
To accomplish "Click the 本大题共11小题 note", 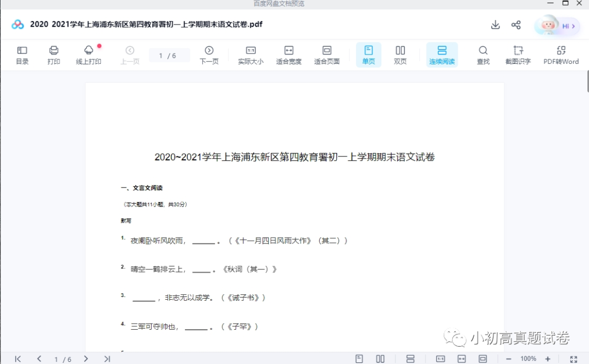I will 155,204.
